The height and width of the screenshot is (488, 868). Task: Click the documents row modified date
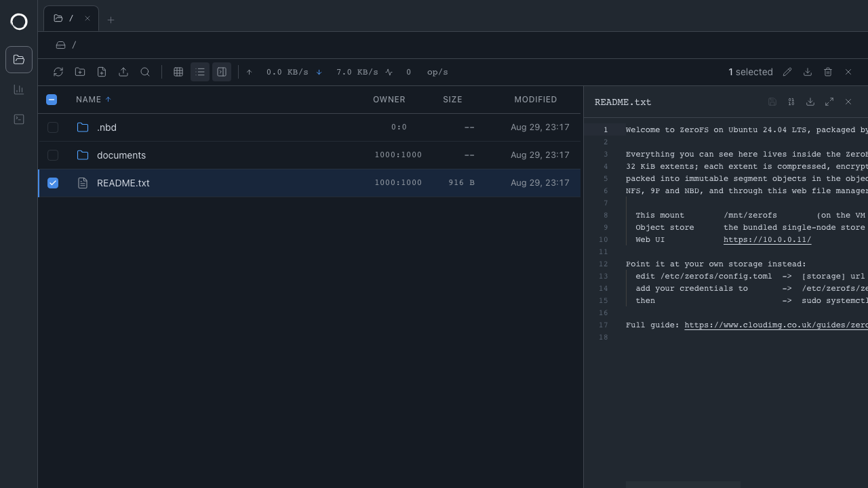[540, 155]
